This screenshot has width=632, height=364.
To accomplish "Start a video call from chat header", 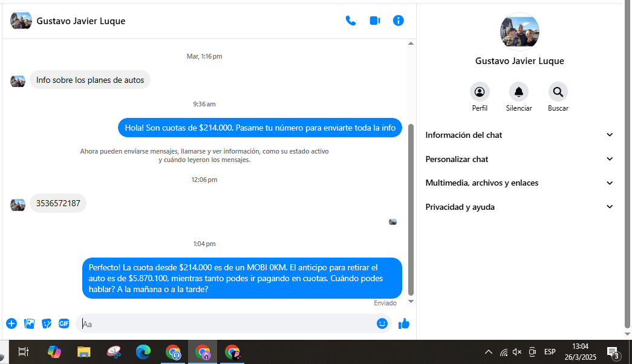I will click(375, 21).
